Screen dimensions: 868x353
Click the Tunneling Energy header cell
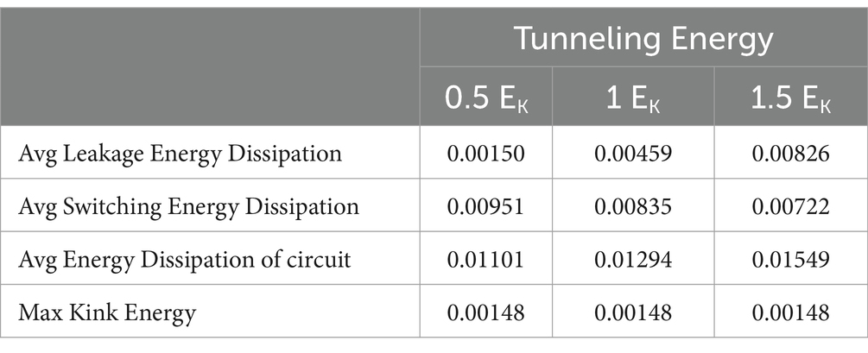coord(643,40)
